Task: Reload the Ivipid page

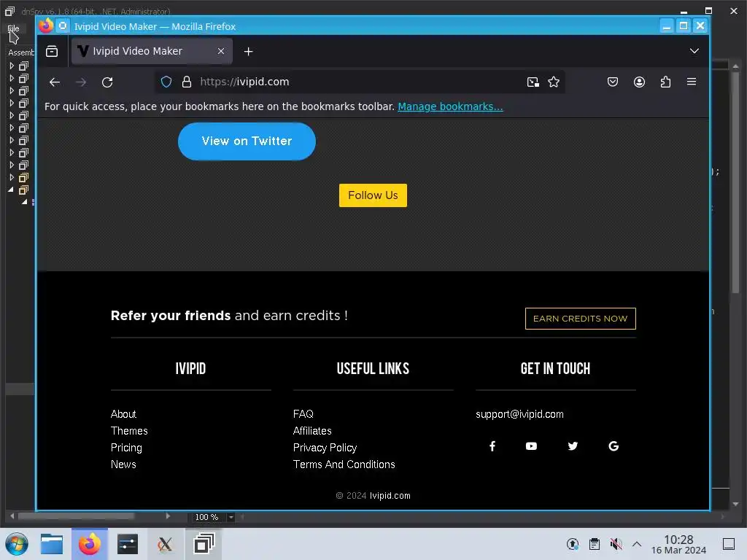Action: click(x=107, y=82)
